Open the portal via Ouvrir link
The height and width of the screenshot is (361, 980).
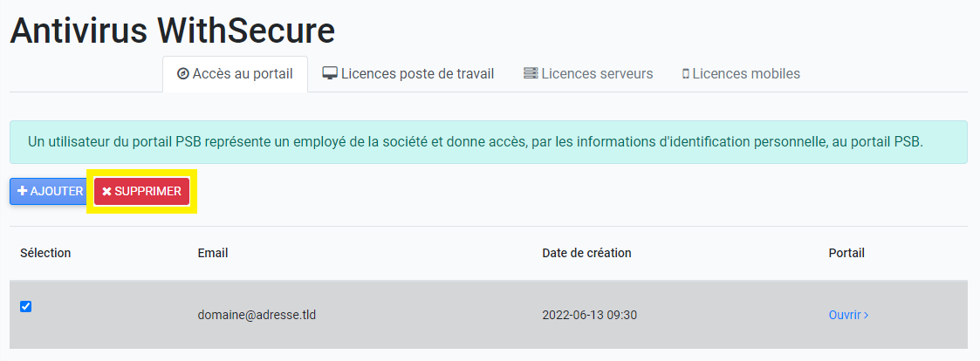(848, 315)
